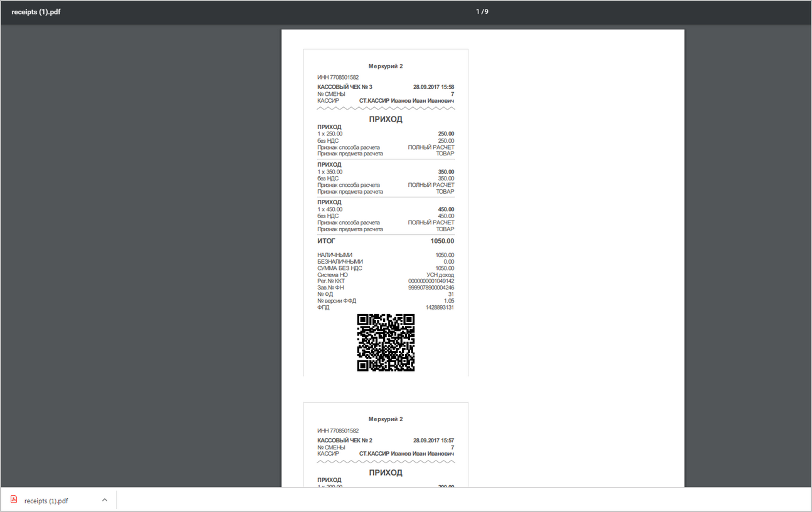The width and height of the screenshot is (812, 512).
Task: Click the БЕЗНАЛИЧНЫМИ payment line label
Action: (x=340, y=262)
